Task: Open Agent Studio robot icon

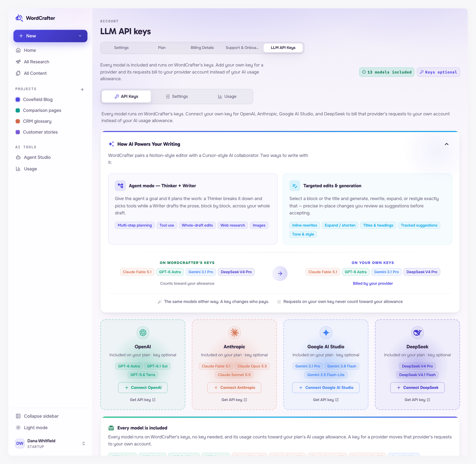Action: [x=18, y=157]
